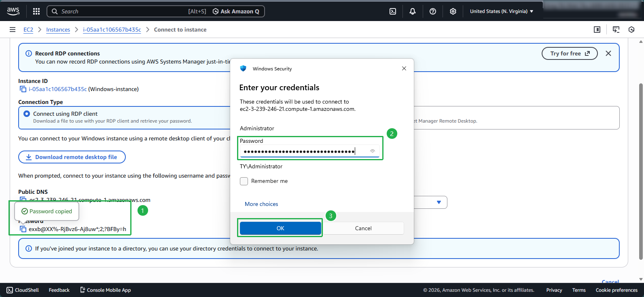Open CloudShell from the footer
The width and height of the screenshot is (644, 297).
pos(23,290)
